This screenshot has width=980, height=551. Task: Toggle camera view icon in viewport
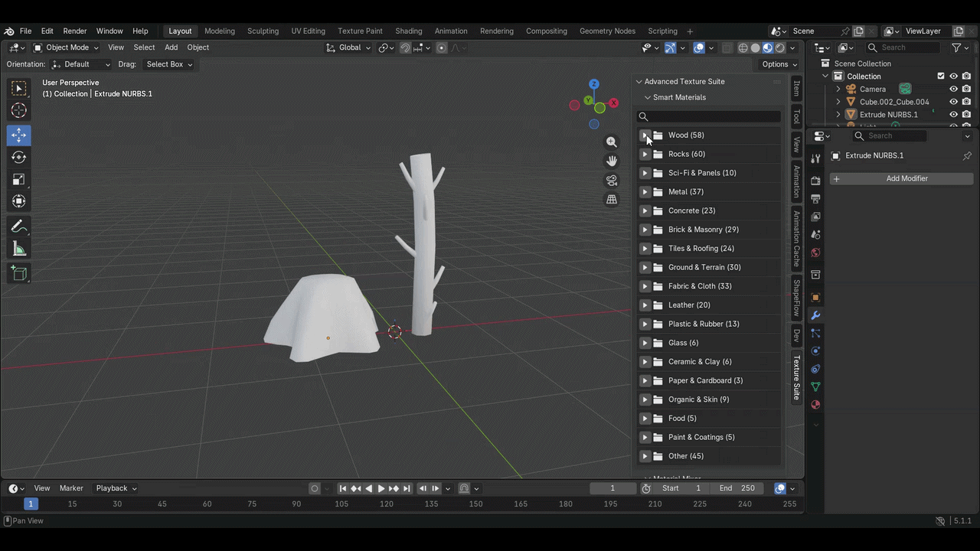tap(612, 181)
